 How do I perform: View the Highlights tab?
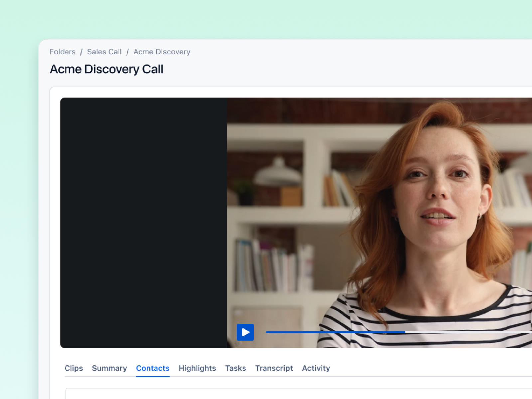tap(197, 368)
